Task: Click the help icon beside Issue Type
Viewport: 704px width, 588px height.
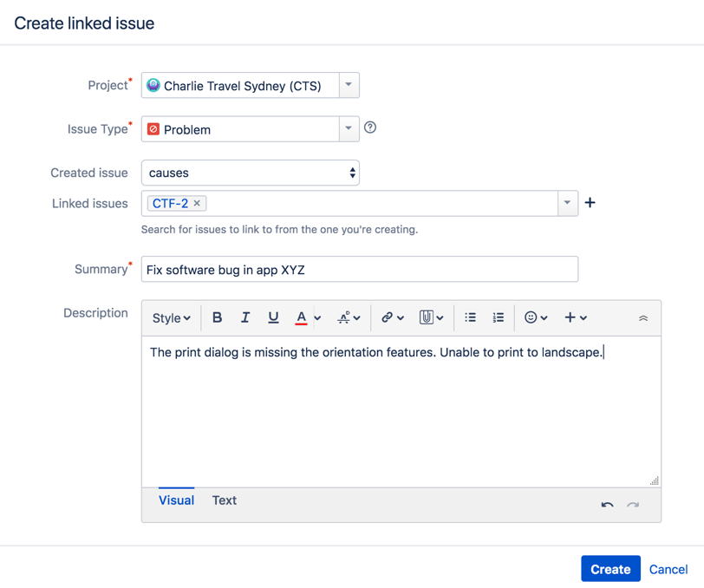Action: (x=370, y=127)
